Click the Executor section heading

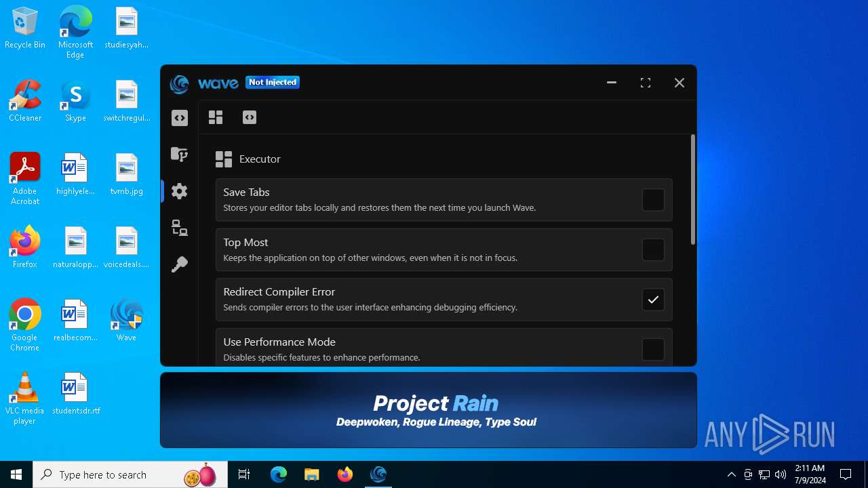click(260, 159)
